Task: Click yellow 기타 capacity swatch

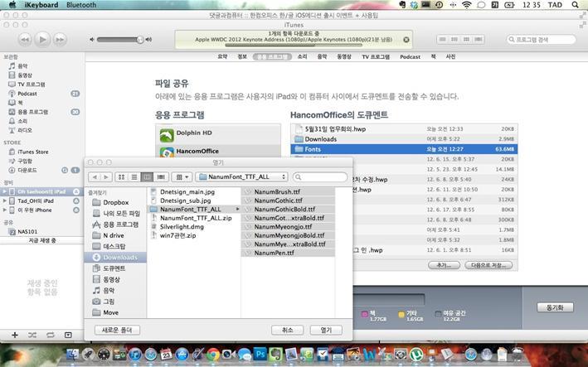Action: point(401,315)
